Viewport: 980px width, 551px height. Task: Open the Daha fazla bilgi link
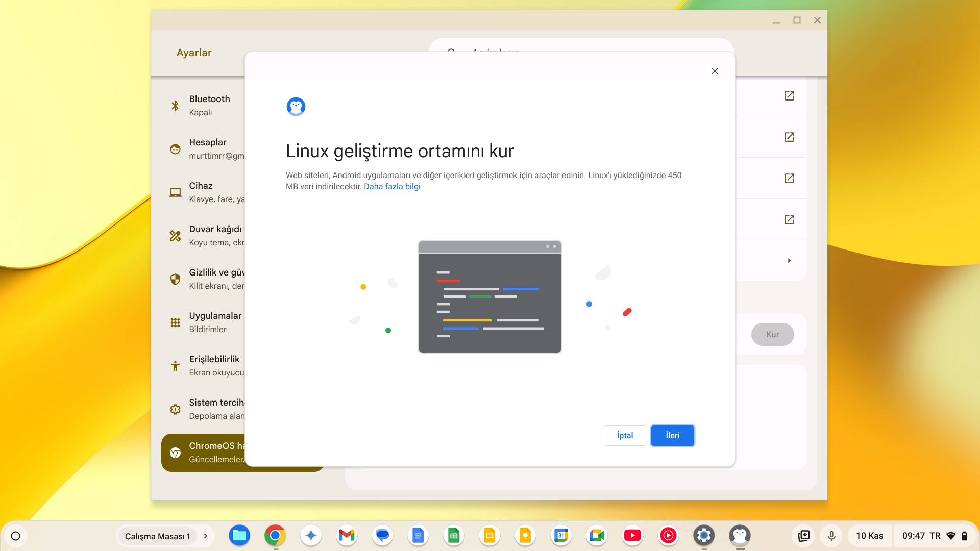(x=392, y=187)
